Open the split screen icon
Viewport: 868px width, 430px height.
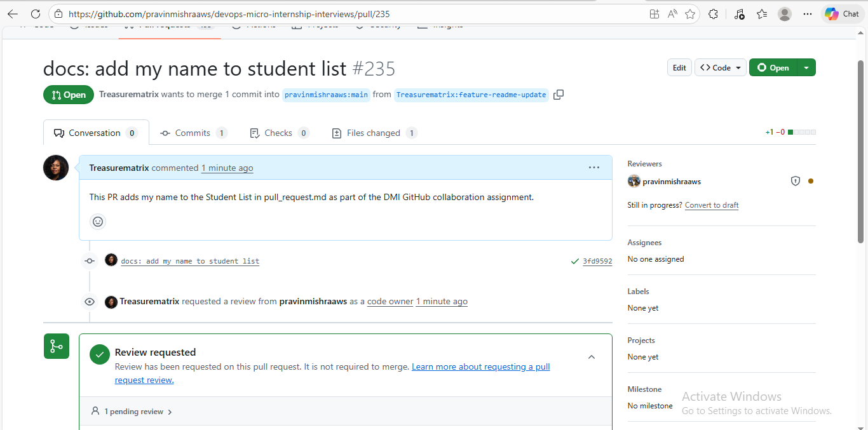(x=654, y=13)
